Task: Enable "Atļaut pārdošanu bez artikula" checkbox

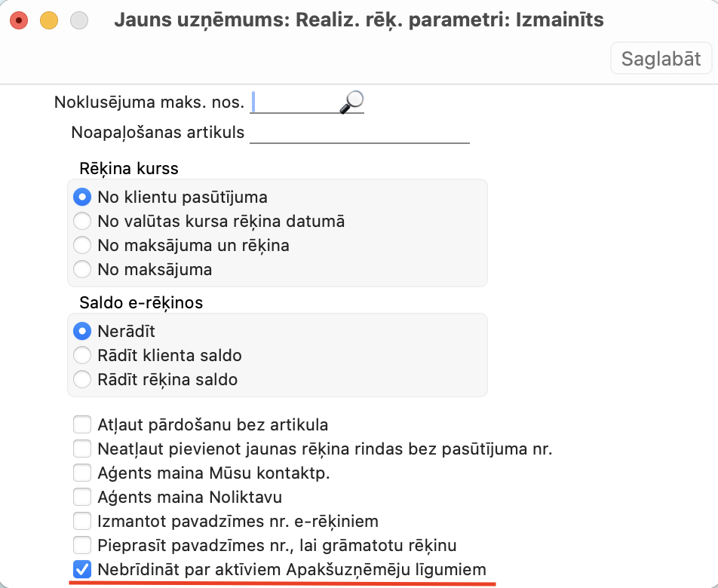Action: point(82,425)
